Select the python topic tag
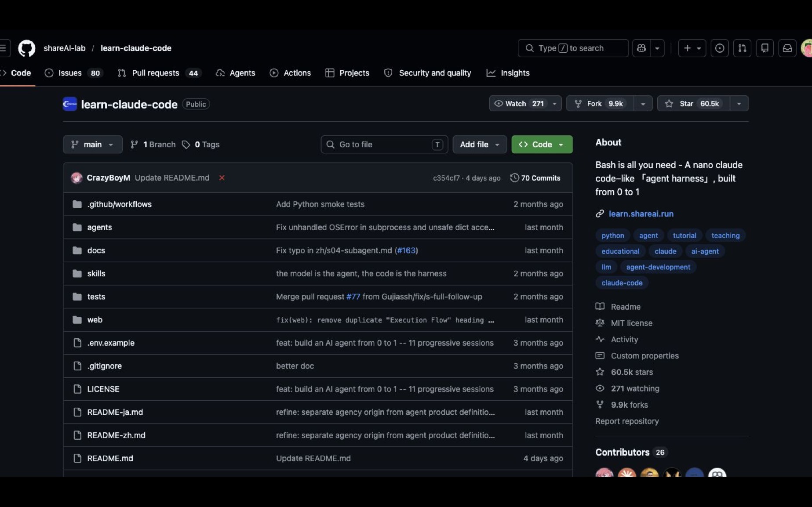The image size is (812, 507). click(x=613, y=235)
